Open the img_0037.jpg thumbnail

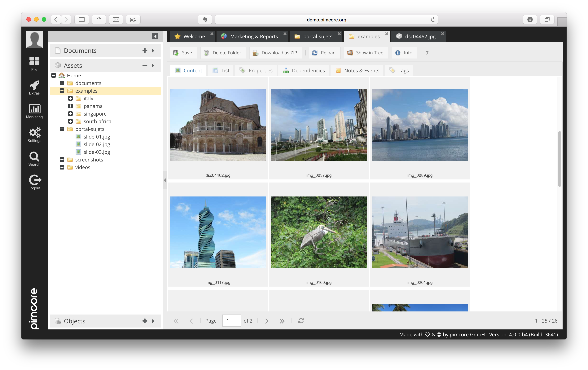(x=319, y=125)
